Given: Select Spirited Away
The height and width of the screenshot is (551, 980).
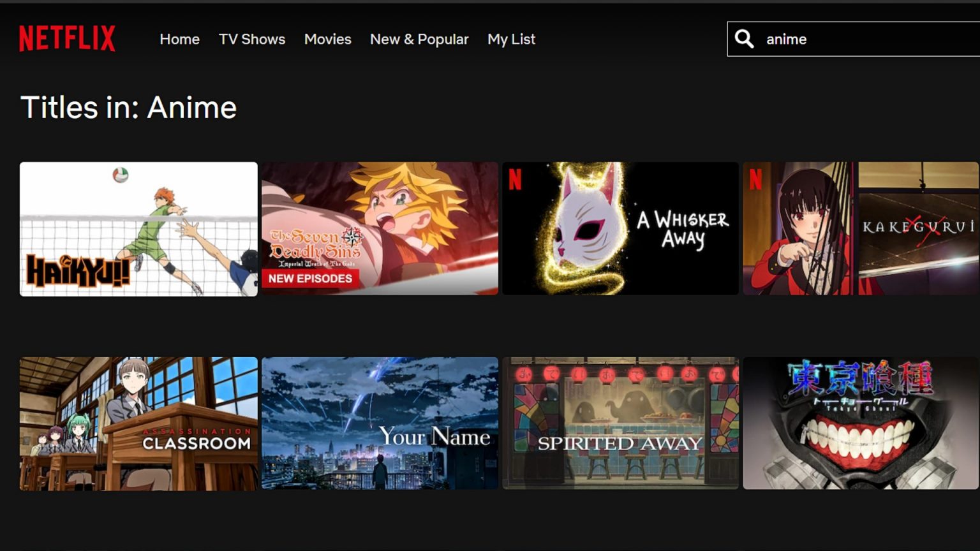Looking at the screenshot, I should [620, 423].
